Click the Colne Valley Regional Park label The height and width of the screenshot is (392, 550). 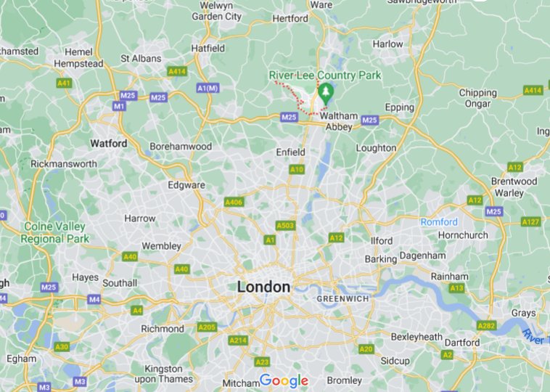(54, 233)
